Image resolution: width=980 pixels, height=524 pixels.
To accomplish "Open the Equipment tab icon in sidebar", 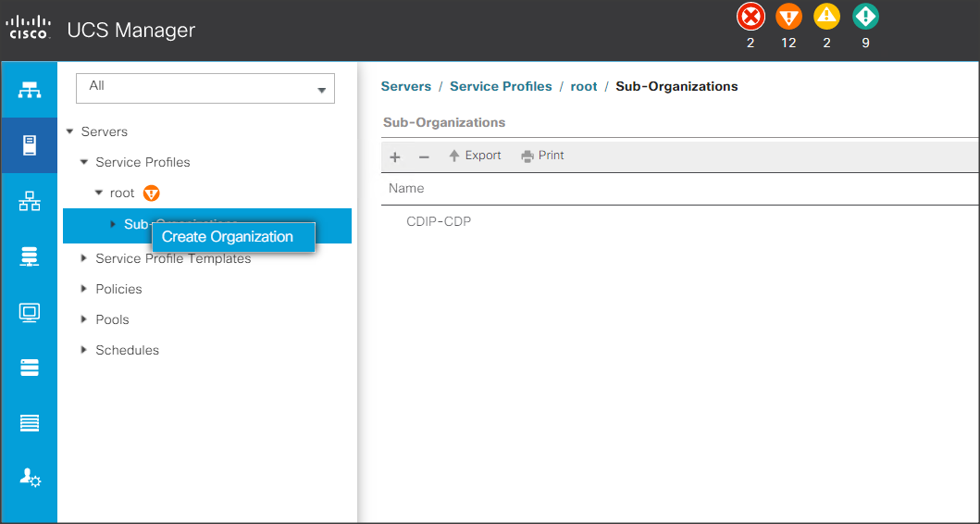I will point(30,90).
